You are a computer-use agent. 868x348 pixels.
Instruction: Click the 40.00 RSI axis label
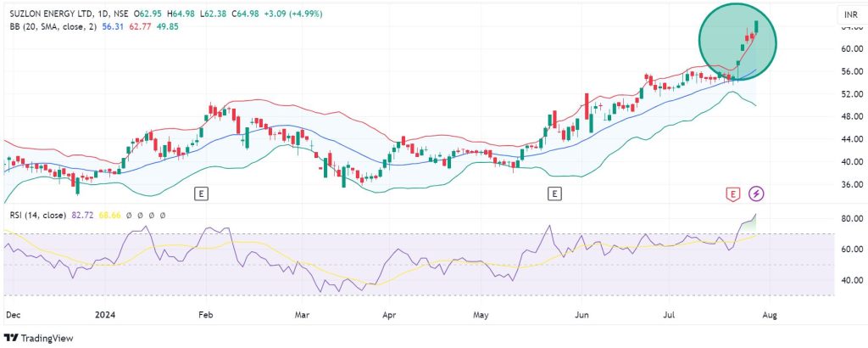(852, 280)
